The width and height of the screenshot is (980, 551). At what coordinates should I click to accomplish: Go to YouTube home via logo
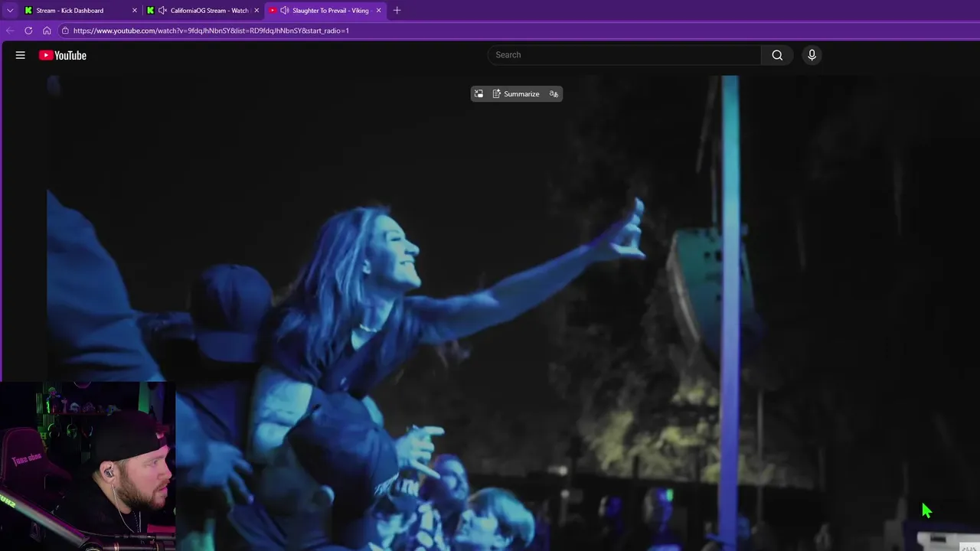click(x=63, y=55)
